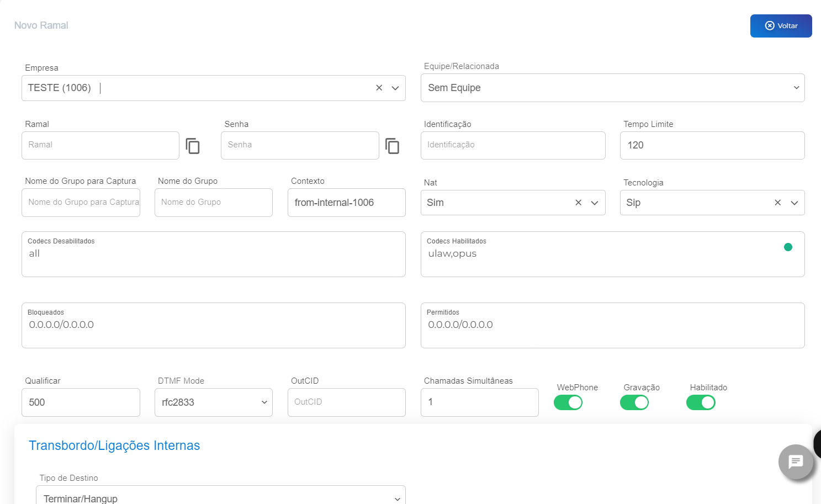The image size is (821, 504).
Task: Click the green dot in Codecs Habilitados
Action: pyautogui.click(x=788, y=247)
